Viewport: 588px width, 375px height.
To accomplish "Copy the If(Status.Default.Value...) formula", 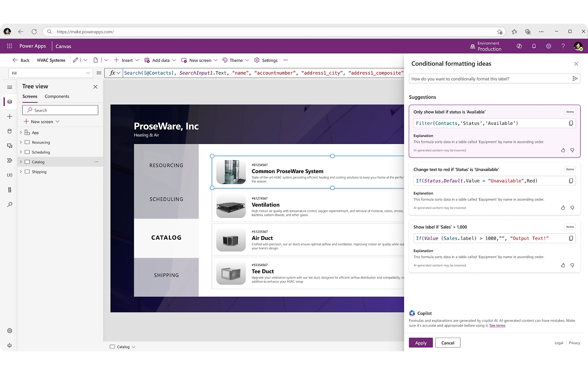I will click(571, 181).
